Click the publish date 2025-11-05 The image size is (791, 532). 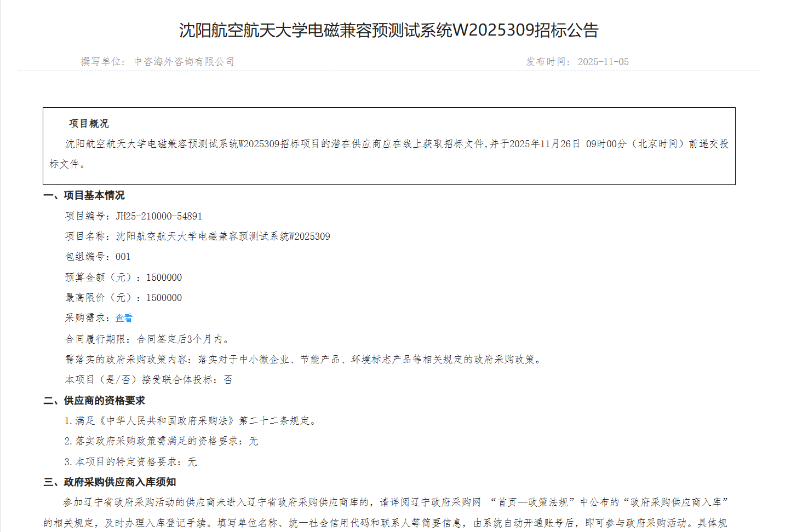click(603, 62)
